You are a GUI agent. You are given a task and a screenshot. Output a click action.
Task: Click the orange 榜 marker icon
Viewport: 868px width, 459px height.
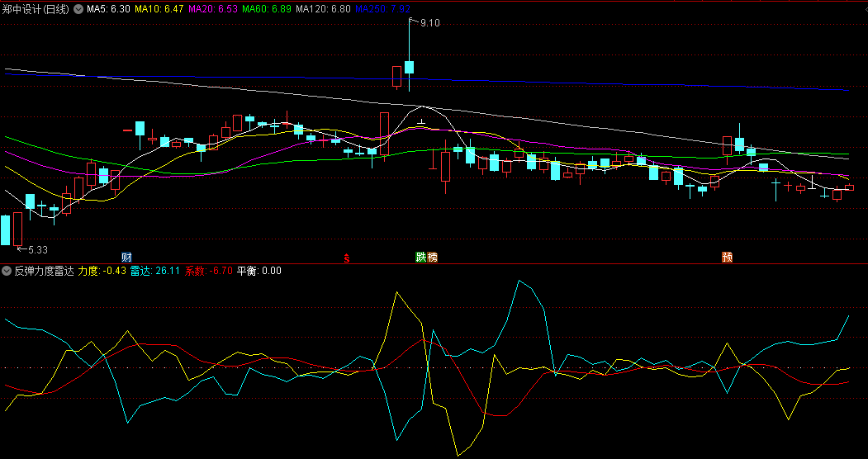[x=432, y=257]
